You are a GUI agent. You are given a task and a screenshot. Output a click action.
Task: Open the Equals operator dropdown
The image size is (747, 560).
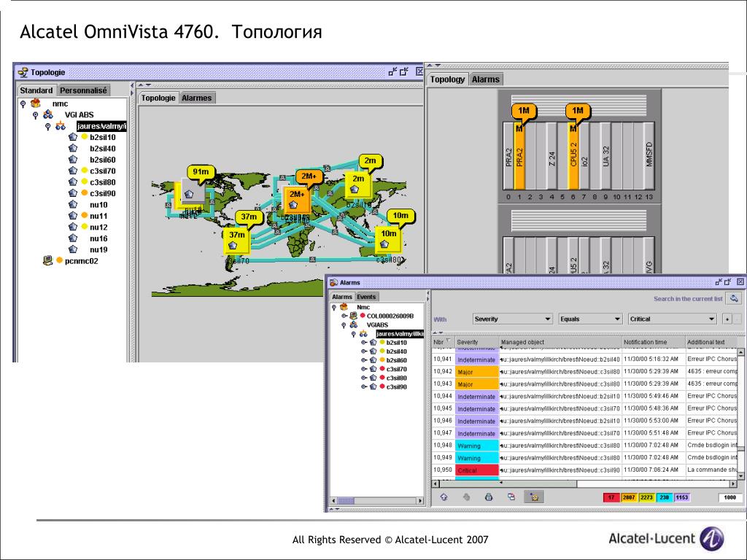tap(591, 319)
